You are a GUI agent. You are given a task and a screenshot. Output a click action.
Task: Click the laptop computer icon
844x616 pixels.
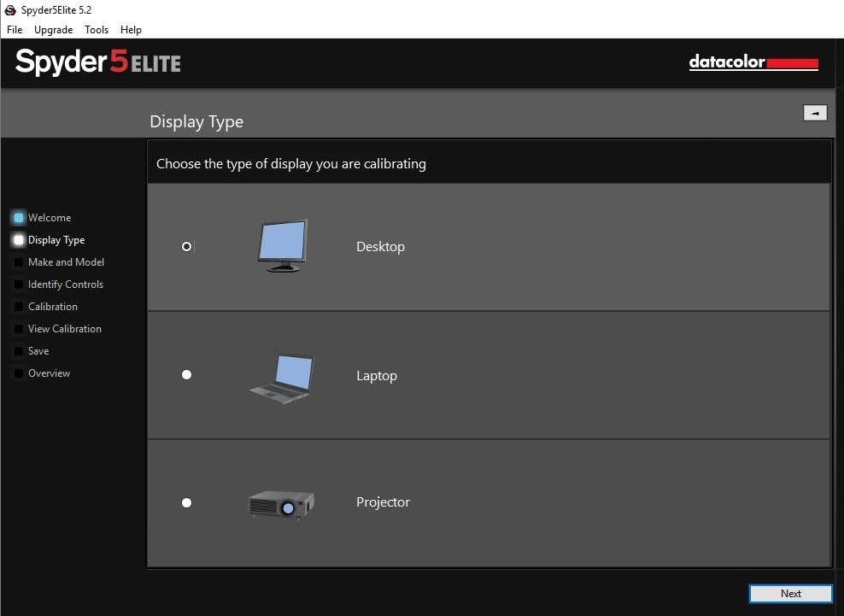[x=282, y=378]
